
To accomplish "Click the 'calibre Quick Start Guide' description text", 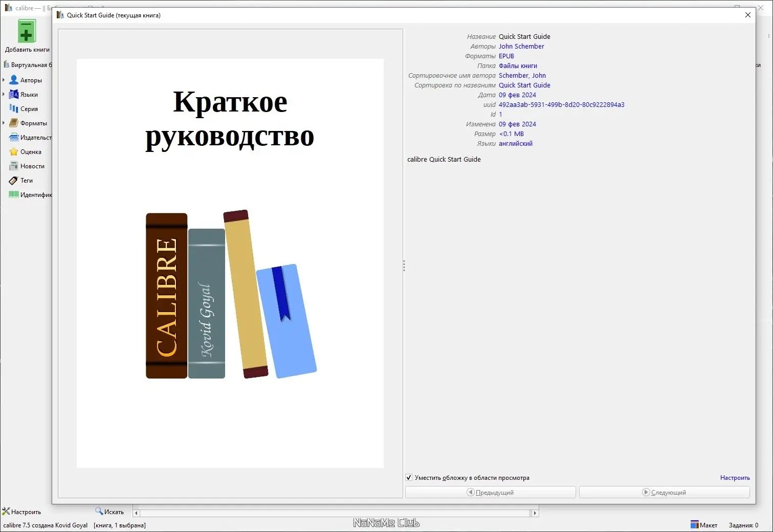I will (x=444, y=159).
